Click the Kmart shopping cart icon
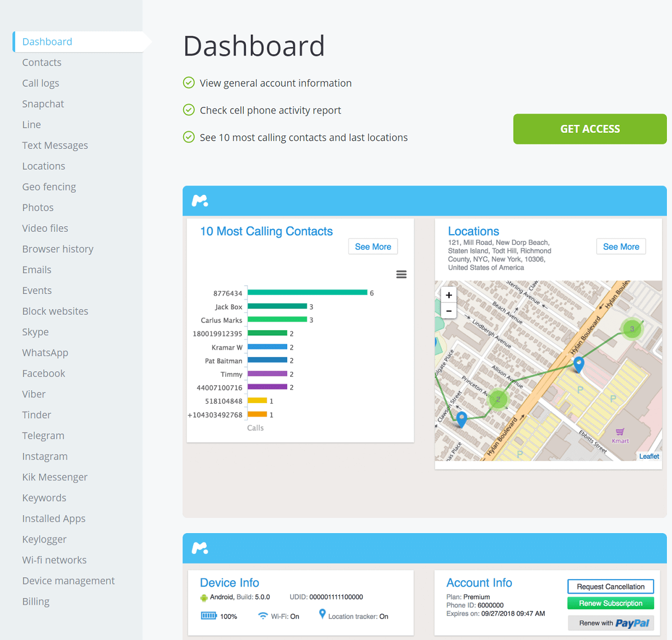 click(620, 432)
